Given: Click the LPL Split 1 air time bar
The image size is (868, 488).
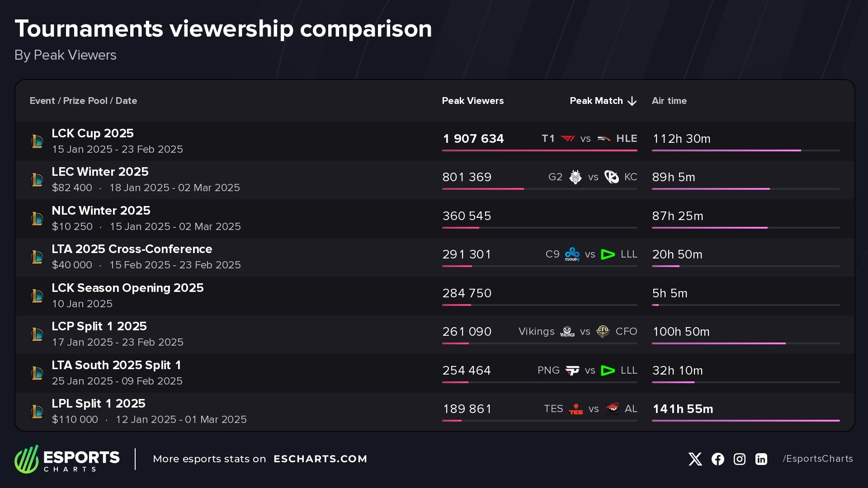Looking at the screenshot, I should tap(745, 421).
